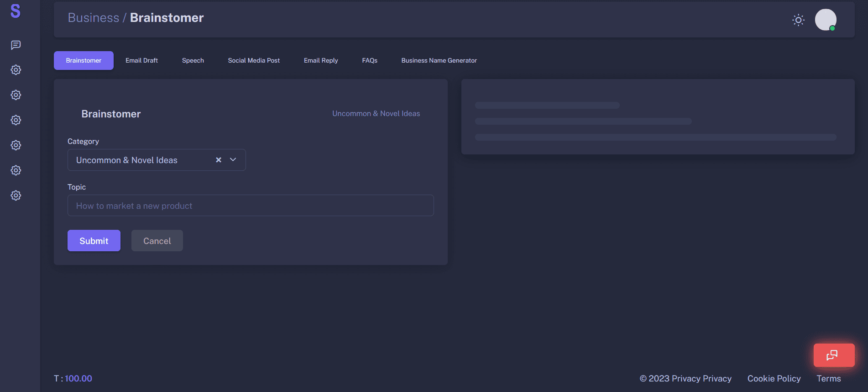Click the S logo in the sidebar
The height and width of the screenshot is (392, 868).
16,11
